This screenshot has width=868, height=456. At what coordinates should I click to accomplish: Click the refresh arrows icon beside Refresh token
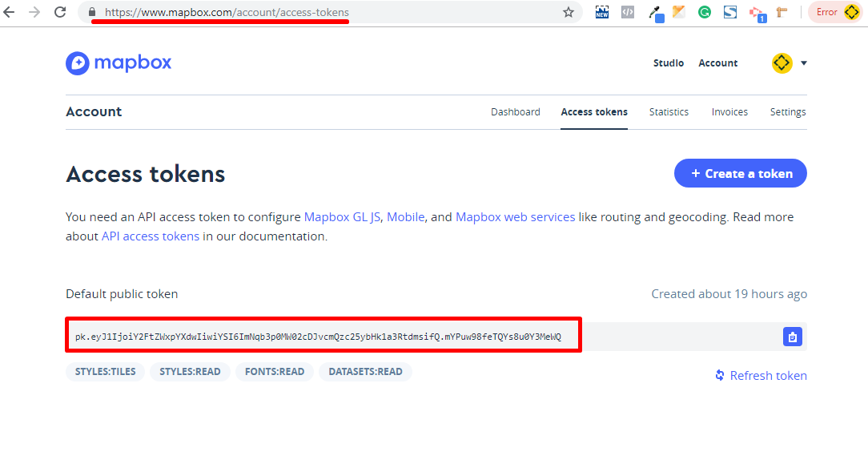[720, 375]
